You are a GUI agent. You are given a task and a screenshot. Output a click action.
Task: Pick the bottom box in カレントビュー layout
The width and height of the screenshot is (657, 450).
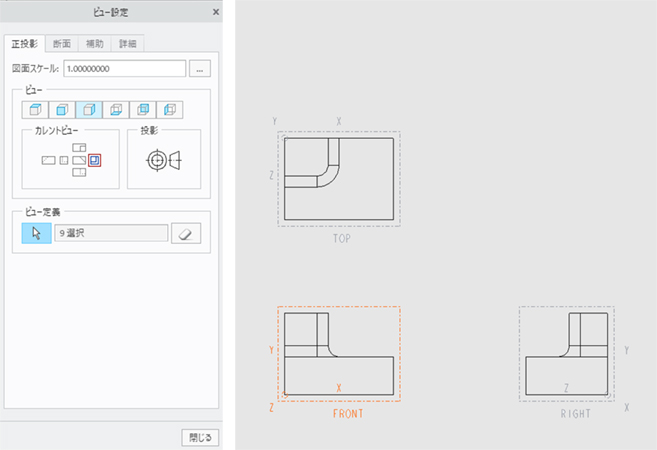tap(80, 172)
